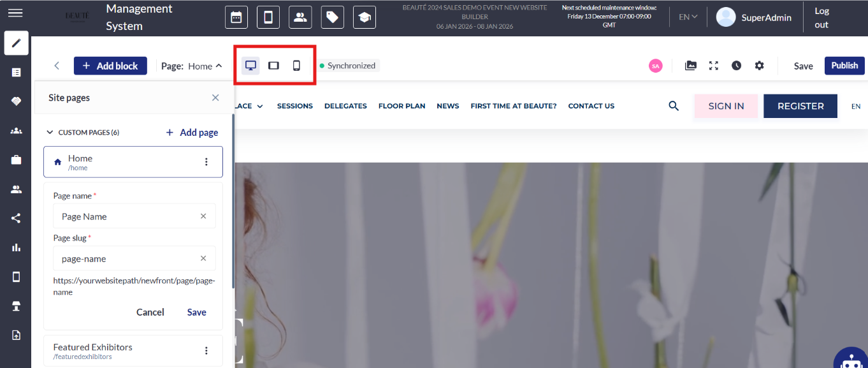Viewport: 868px width, 368px height.
Task: Enter fullscreen editor view
Action: coord(714,66)
